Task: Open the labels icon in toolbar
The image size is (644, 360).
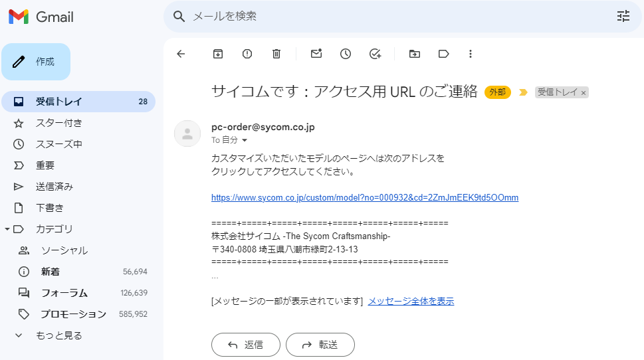Action: (x=443, y=54)
